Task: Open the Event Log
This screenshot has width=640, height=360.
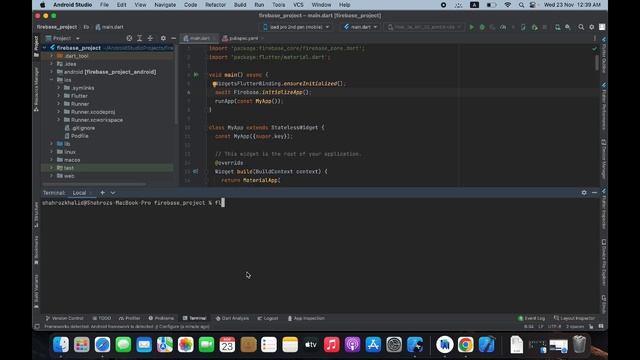Action: (531, 318)
